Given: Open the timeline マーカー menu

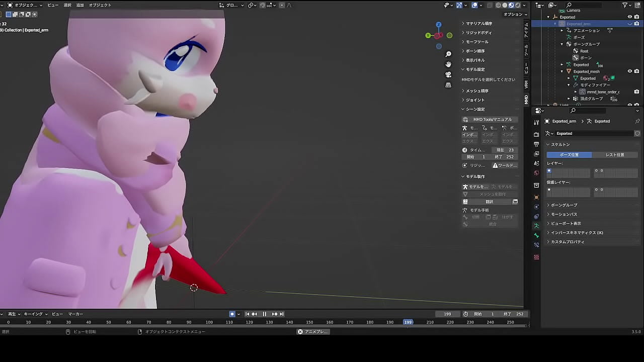Looking at the screenshot, I should [x=75, y=314].
